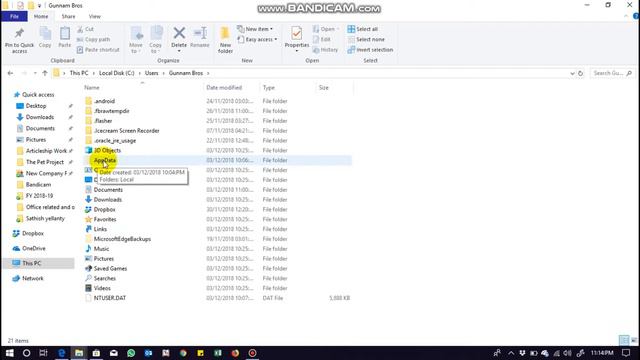Click Select none in ribbon

pyautogui.click(x=366, y=39)
